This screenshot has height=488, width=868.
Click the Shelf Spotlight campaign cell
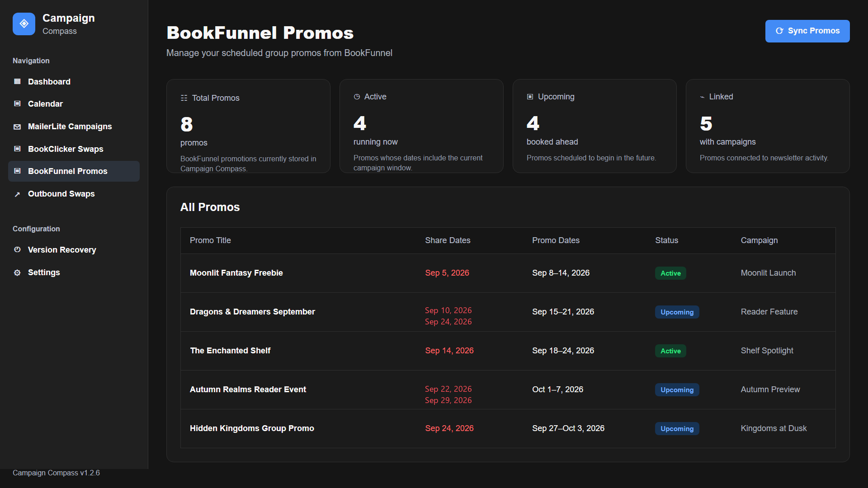pyautogui.click(x=767, y=351)
